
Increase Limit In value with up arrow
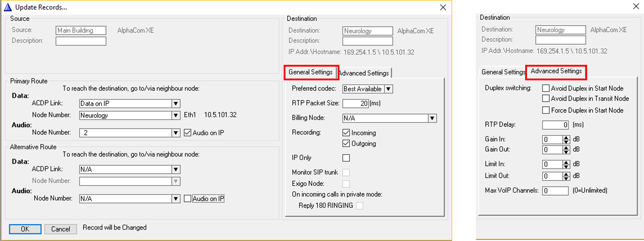(x=566, y=162)
